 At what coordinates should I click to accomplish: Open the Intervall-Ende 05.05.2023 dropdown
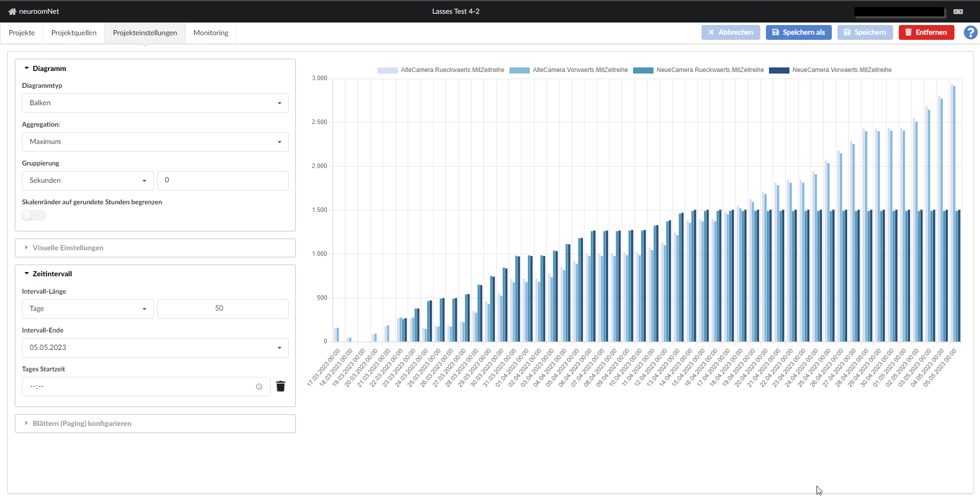(155, 348)
